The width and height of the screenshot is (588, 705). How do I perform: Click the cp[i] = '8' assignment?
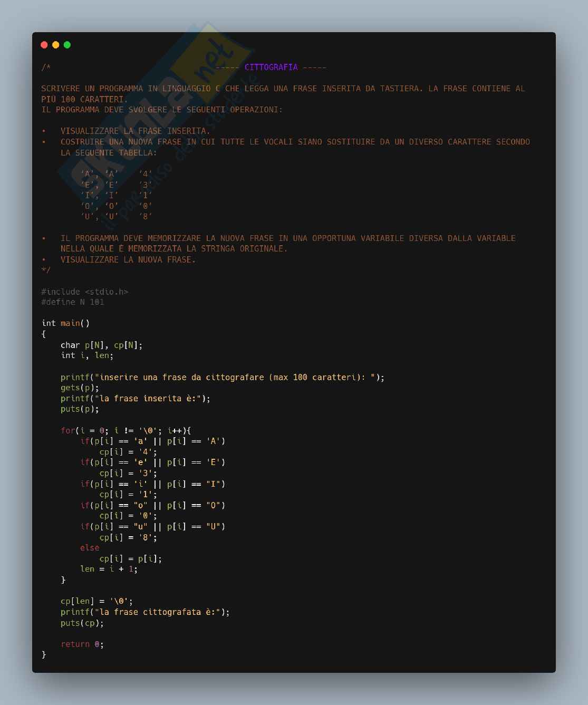coord(128,537)
